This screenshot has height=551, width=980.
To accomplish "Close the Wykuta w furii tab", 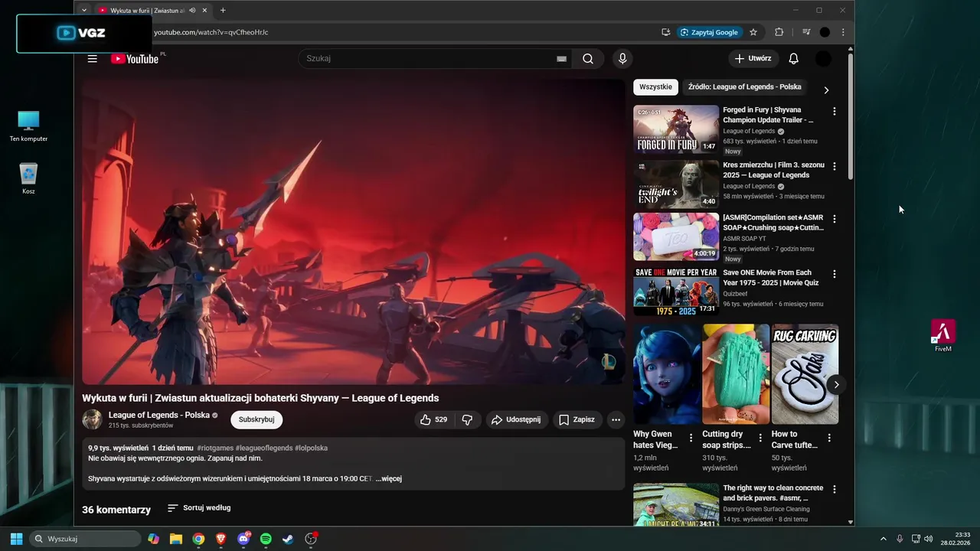I will 204,11.
